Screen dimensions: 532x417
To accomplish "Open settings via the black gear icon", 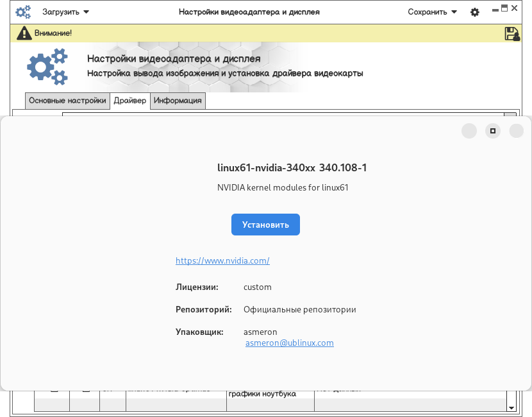I will point(475,12).
